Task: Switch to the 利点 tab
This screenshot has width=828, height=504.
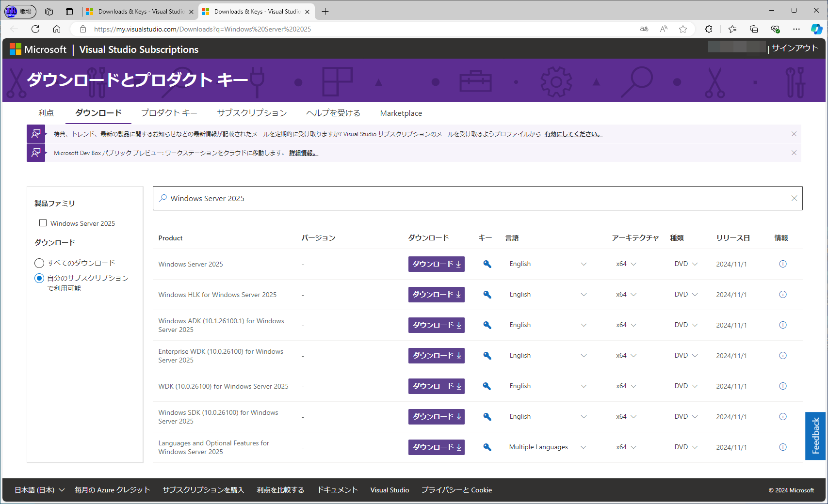Action: tap(46, 113)
